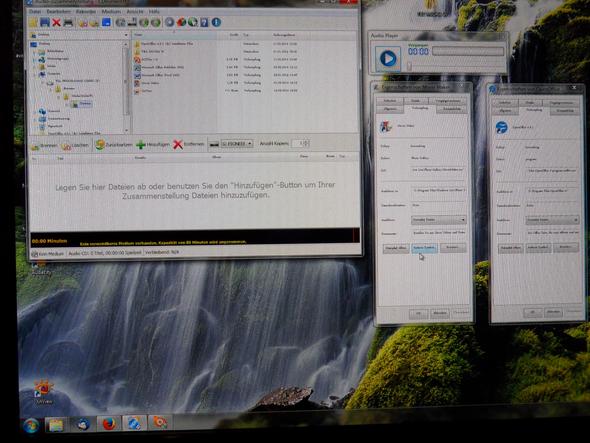Adjust the Anzahl Kopien spinner arrows
Screen dimensions: 590x443
click(x=306, y=143)
